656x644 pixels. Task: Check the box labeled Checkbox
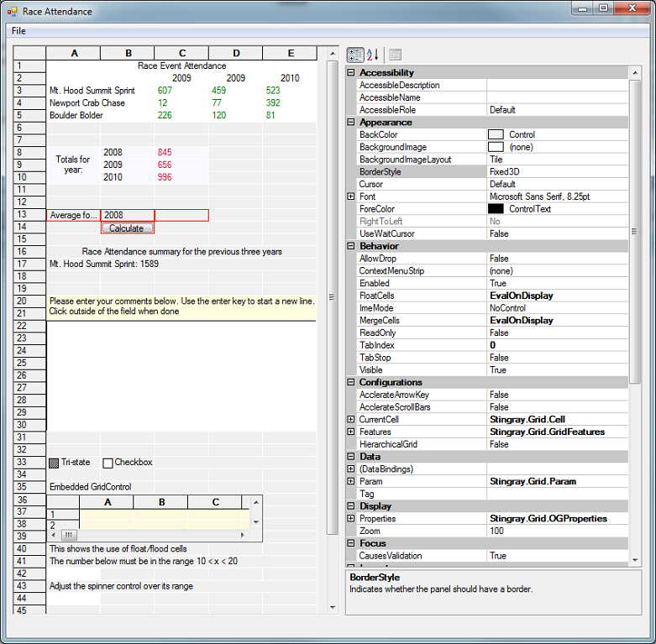[x=108, y=463]
